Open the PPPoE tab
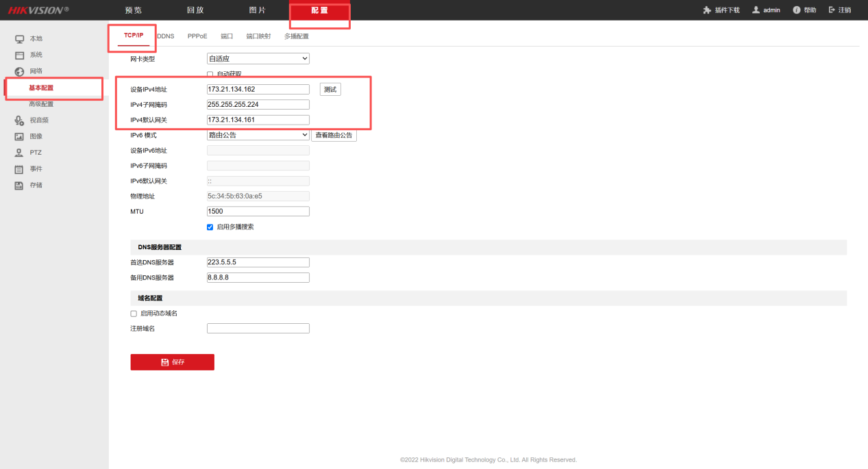Screen dimensions: 868x469 pyautogui.click(x=197, y=36)
